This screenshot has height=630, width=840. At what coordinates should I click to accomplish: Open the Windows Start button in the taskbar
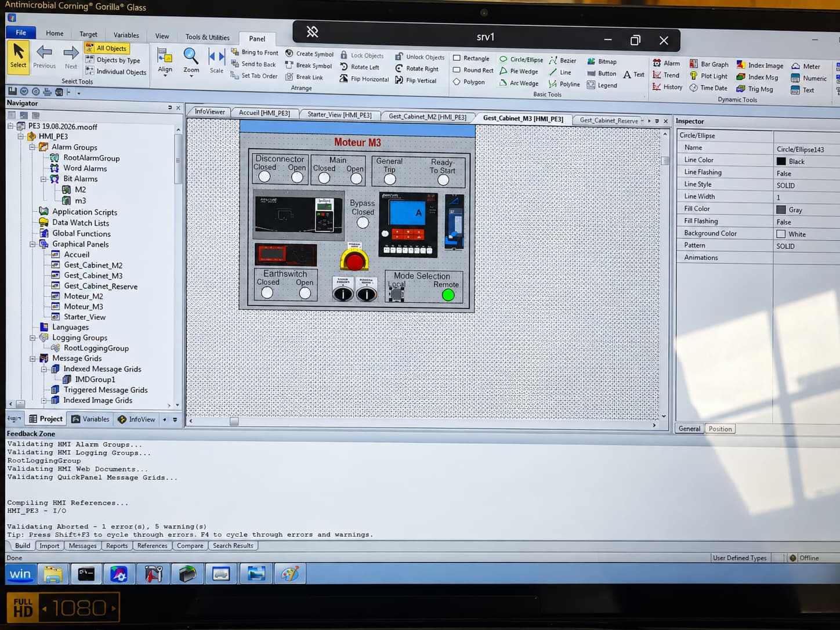tap(20, 574)
